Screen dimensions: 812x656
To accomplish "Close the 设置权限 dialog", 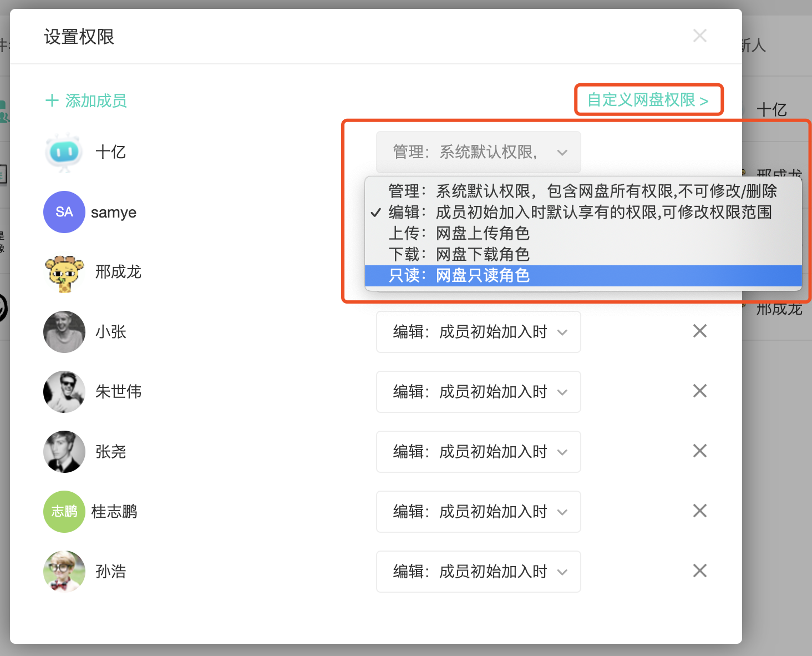I will coord(700,36).
